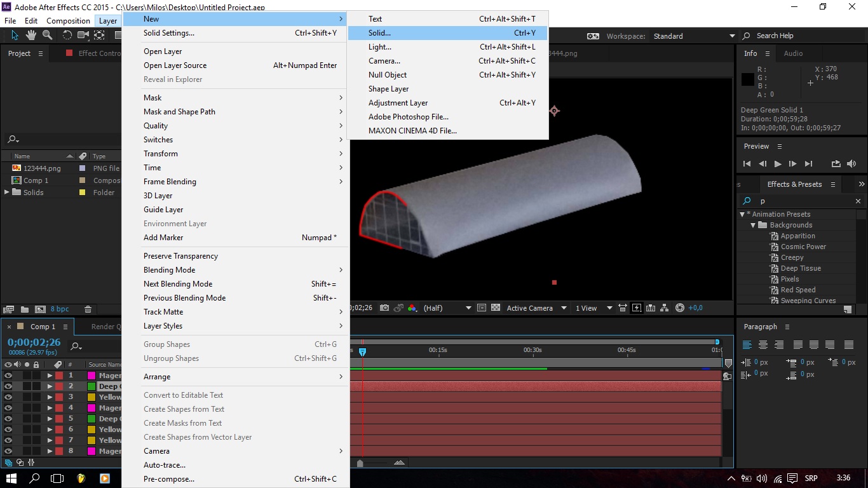The width and height of the screenshot is (868, 488).
Task: Click the timeline button in viewer footer
Action: (x=651, y=308)
